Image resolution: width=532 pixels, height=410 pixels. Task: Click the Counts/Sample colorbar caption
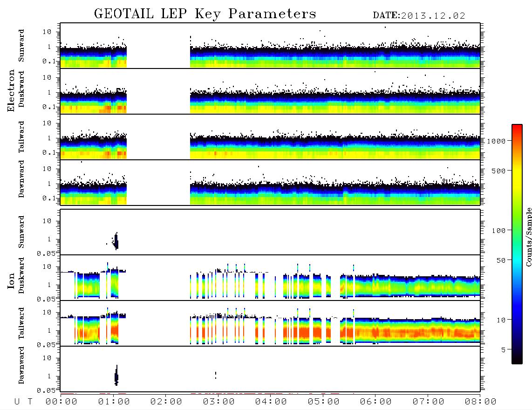coord(528,237)
